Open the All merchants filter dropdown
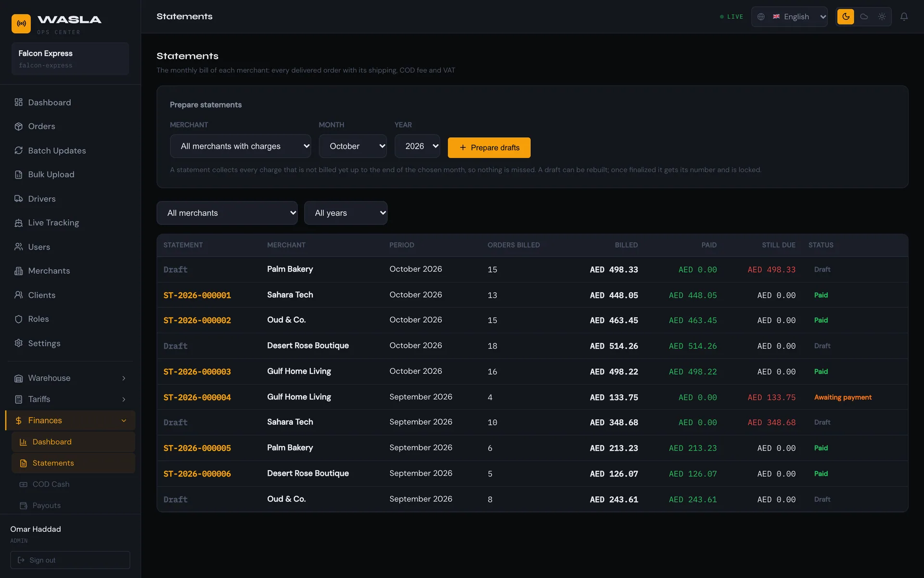Viewport: 924px width, 578px height. coord(227,213)
